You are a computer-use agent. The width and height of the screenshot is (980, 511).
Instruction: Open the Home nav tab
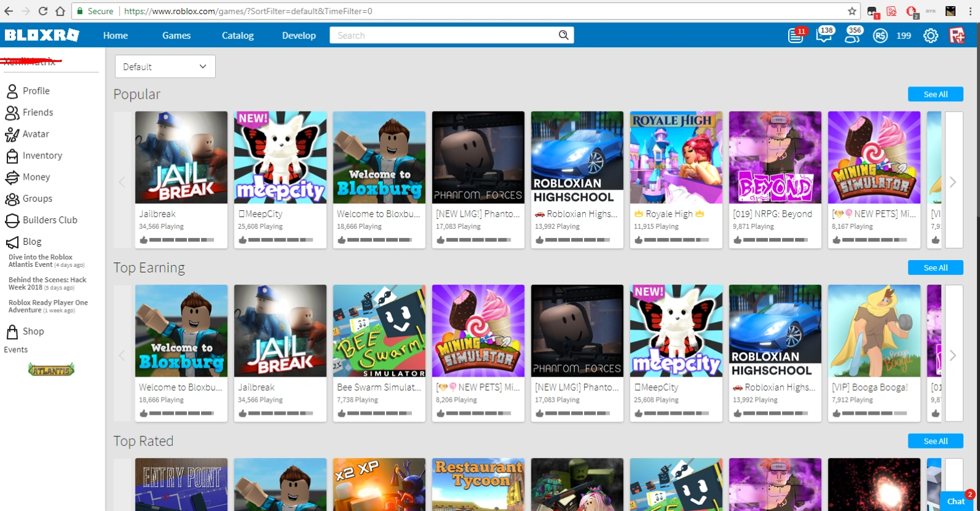click(115, 36)
